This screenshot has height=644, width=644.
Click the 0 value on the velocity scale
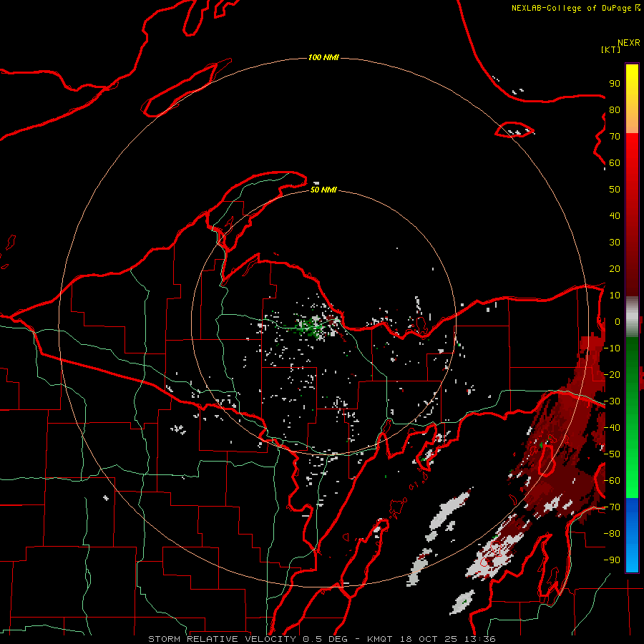(618, 321)
